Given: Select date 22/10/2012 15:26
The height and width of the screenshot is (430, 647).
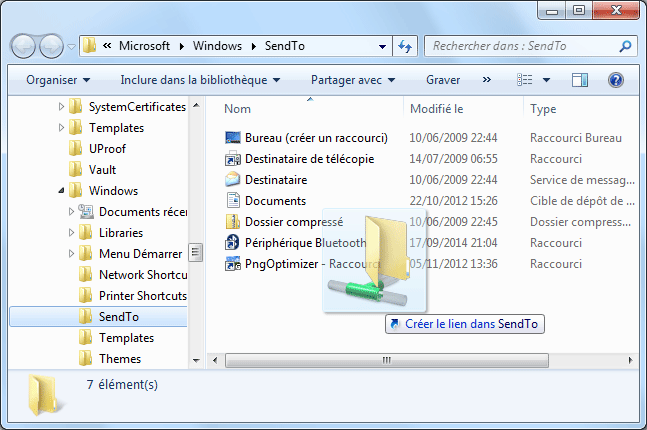Looking at the screenshot, I should [x=453, y=201].
